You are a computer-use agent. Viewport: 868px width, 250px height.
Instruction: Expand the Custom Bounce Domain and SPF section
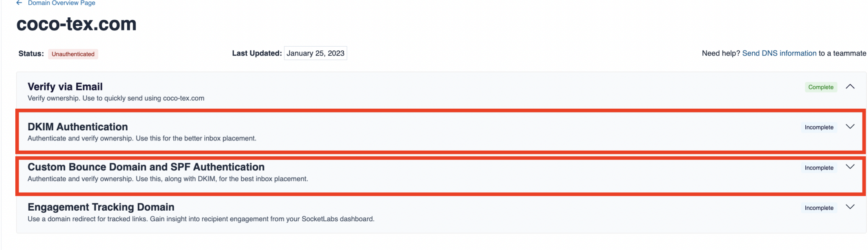(x=849, y=167)
